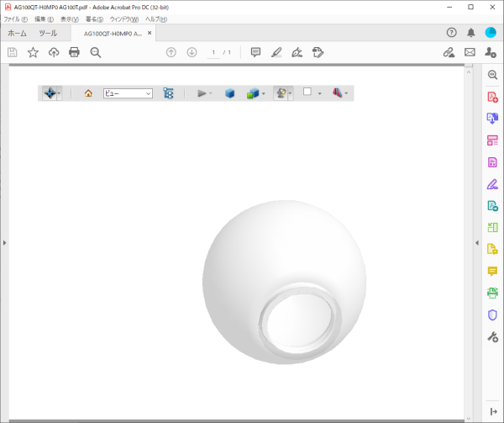The height and width of the screenshot is (423, 504).
Task: Go to the ホーム tab
Action: [17, 34]
